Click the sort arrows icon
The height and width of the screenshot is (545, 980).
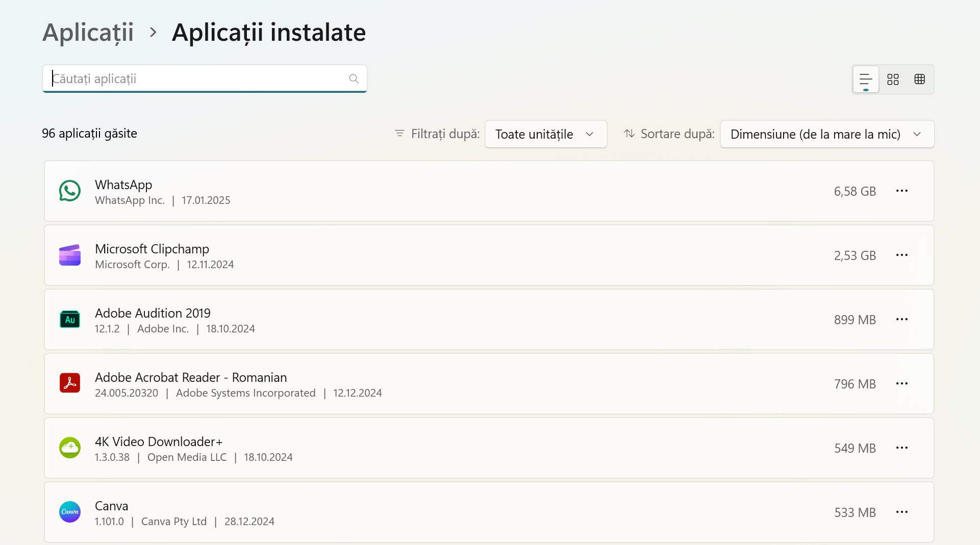[x=630, y=134]
